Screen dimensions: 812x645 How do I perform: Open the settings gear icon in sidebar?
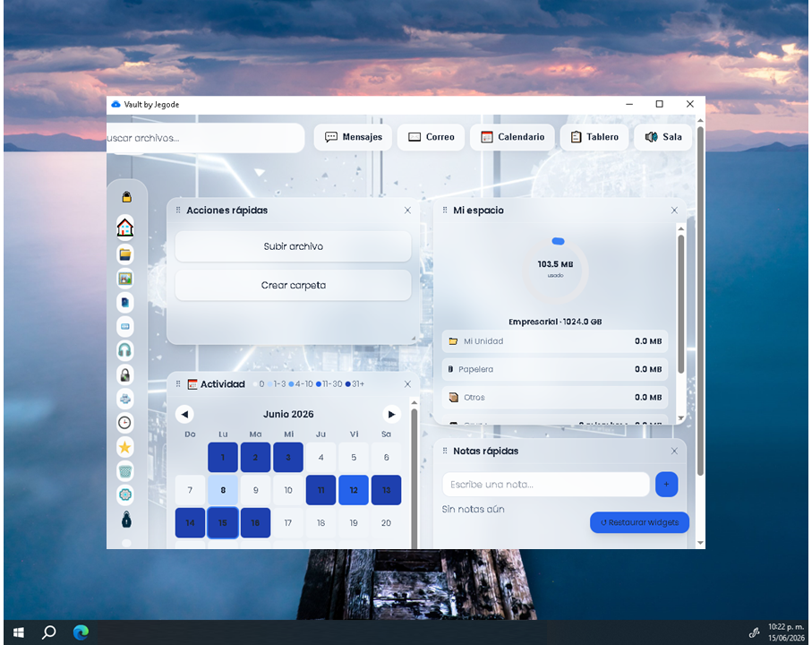[x=124, y=494]
